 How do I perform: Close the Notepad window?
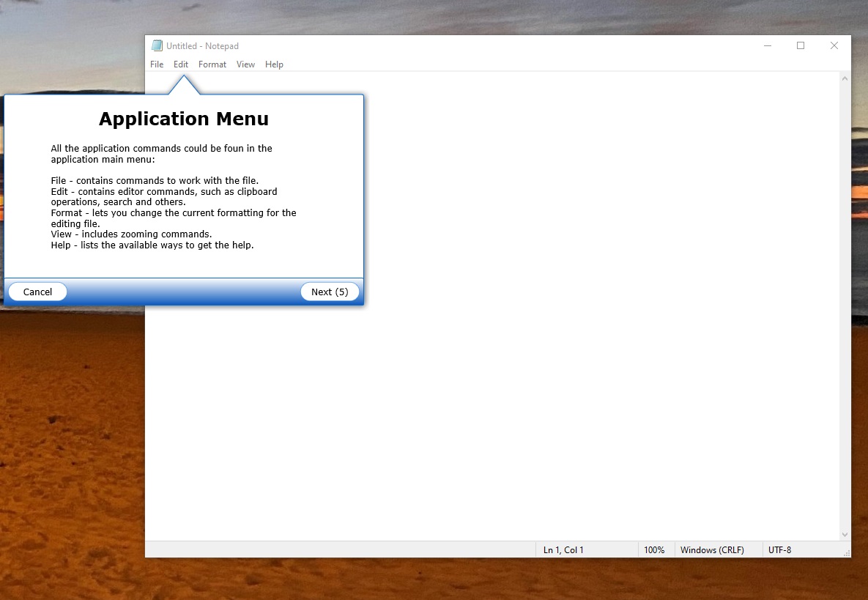(x=834, y=45)
